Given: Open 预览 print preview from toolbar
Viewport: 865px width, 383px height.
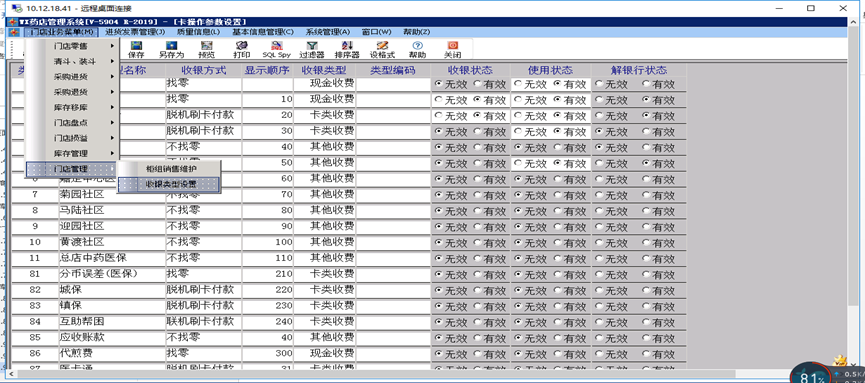Looking at the screenshot, I should point(207,50).
